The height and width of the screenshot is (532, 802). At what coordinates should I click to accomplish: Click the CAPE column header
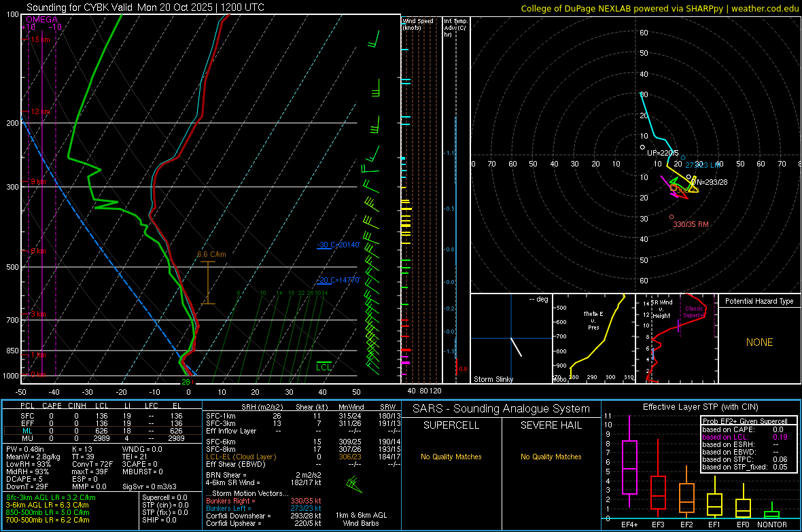tap(52, 406)
